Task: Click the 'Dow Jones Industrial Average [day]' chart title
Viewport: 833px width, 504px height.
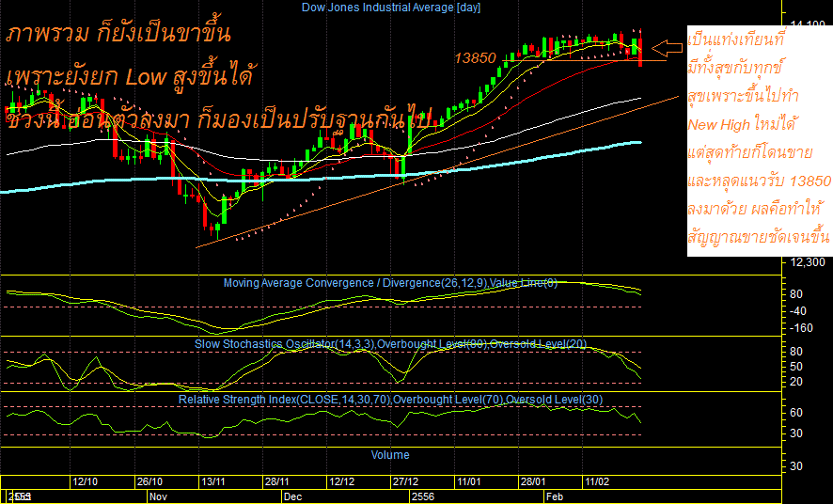Action: click(x=390, y=8)
